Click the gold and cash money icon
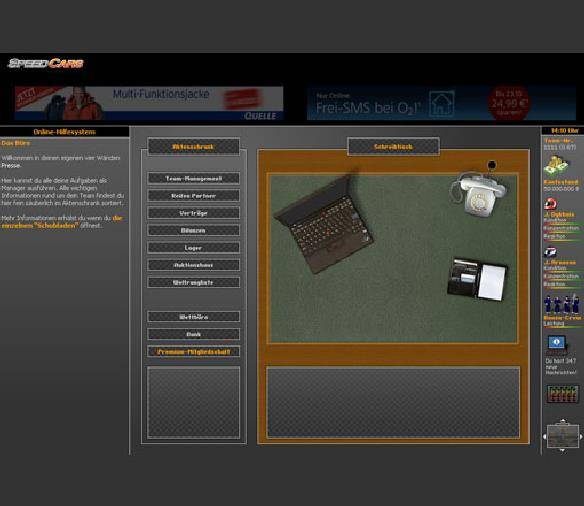This screenshot has width=584, height=506. coord(556,166)
